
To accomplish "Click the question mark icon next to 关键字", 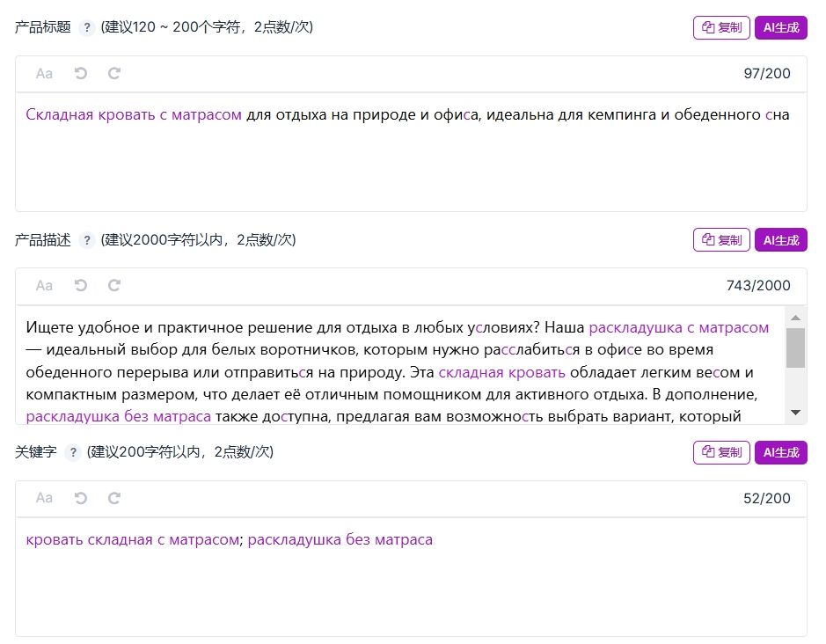I will 73,452.
